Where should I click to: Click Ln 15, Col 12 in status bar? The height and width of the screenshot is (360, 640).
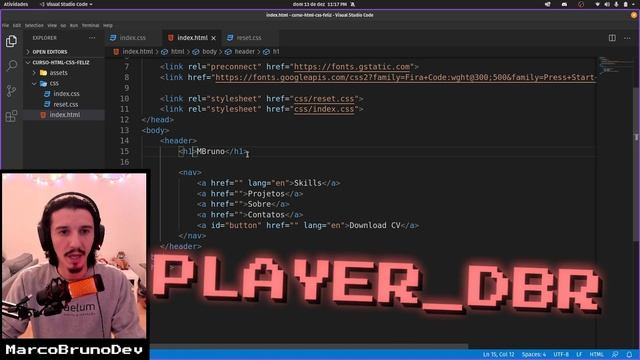[x=498, y=354]
